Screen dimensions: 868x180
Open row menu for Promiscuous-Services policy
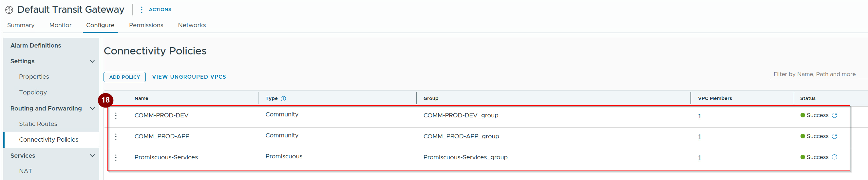coord(116,157)
